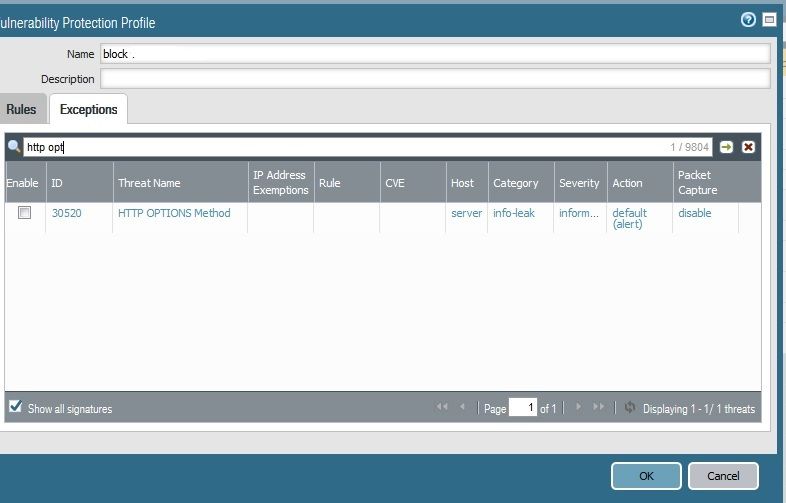Click the previous page arrow icon
The image size is (786, 503).
click(x=463, y=408)
